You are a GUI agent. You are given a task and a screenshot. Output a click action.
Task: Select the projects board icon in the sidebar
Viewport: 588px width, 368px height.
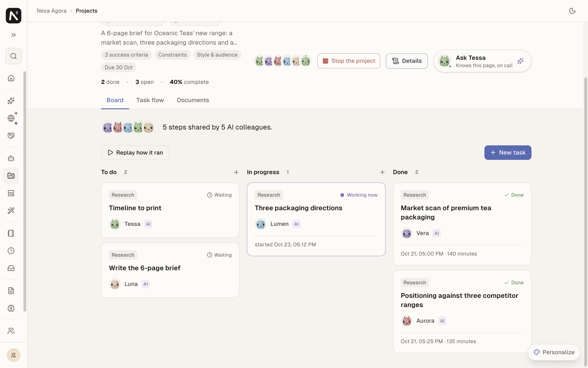coord(11,176)
